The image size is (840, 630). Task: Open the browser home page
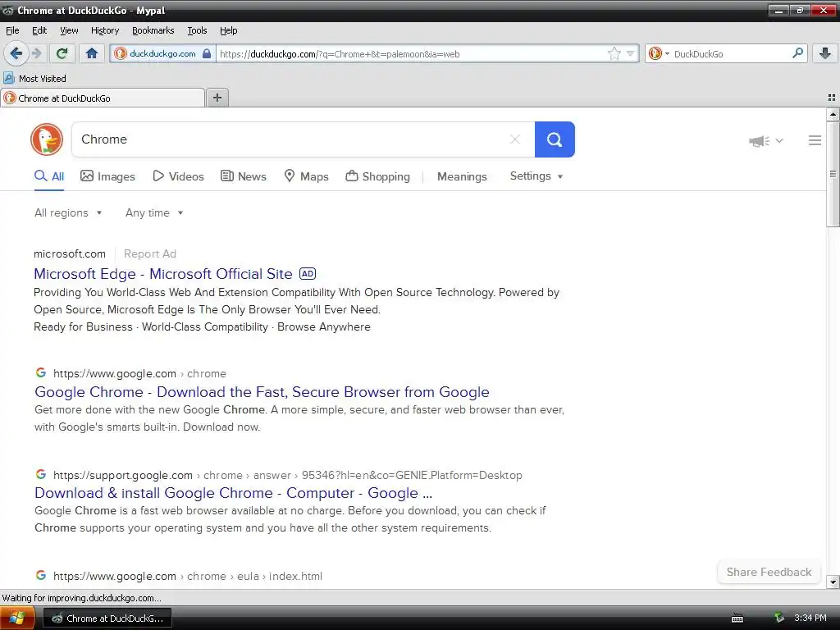point(92,53)
